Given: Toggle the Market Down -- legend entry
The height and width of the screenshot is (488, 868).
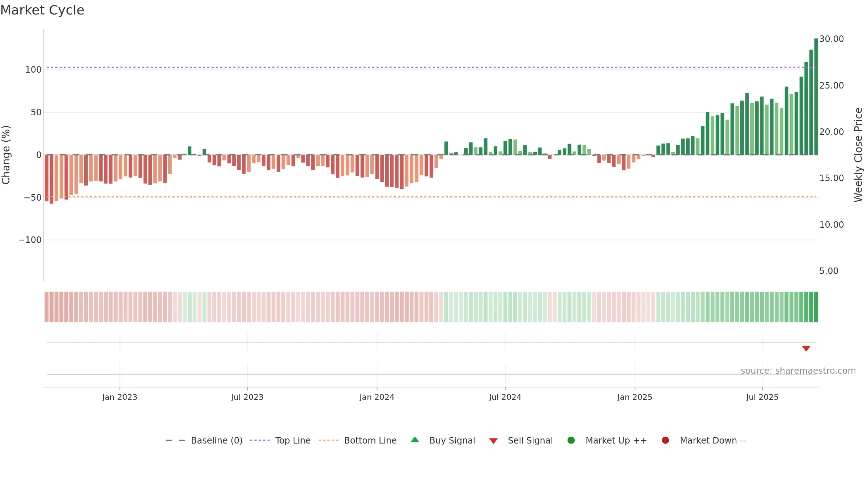Looking at the screenshot, I should (703, 440).
